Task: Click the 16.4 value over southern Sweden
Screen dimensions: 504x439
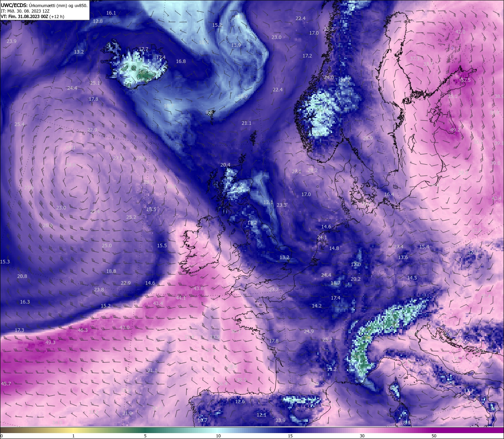Action: click(389, 194)
